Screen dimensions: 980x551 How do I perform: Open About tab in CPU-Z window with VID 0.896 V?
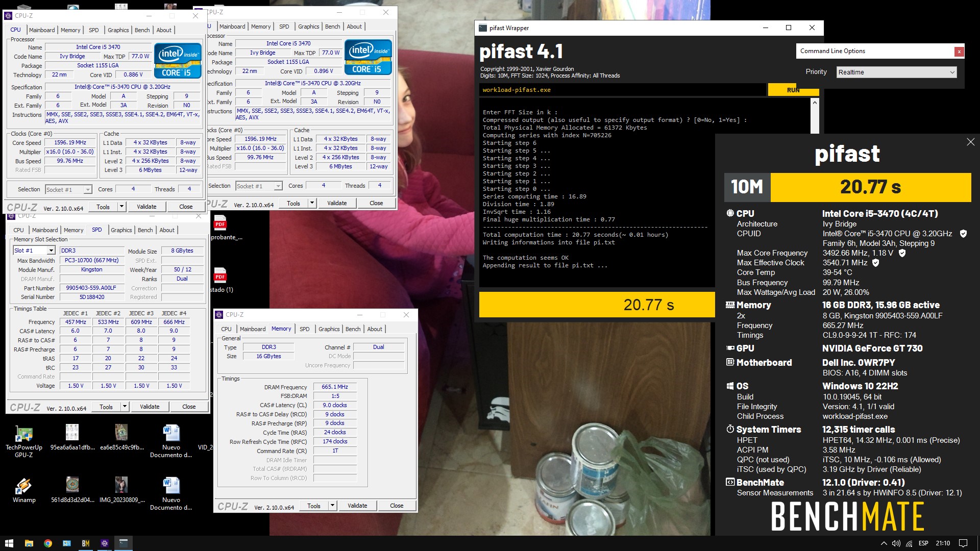click(354, 27)
